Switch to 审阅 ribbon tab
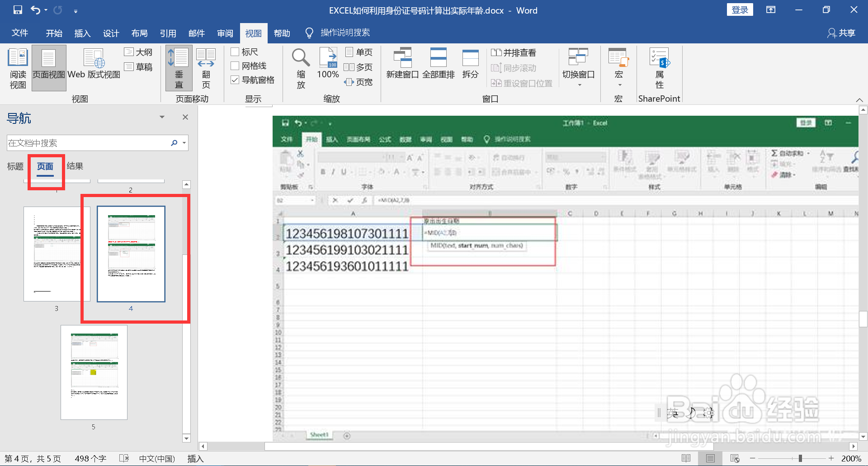The width and height of the screenshot is (868, 466). pyautogui.click(x=225, y=33)
